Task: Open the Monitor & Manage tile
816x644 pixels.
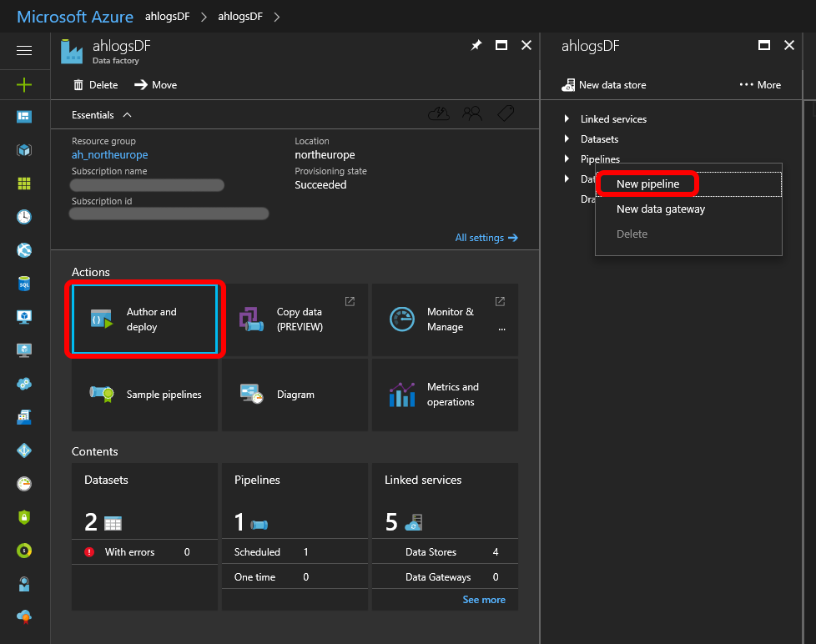Action: tap(445, 319)
